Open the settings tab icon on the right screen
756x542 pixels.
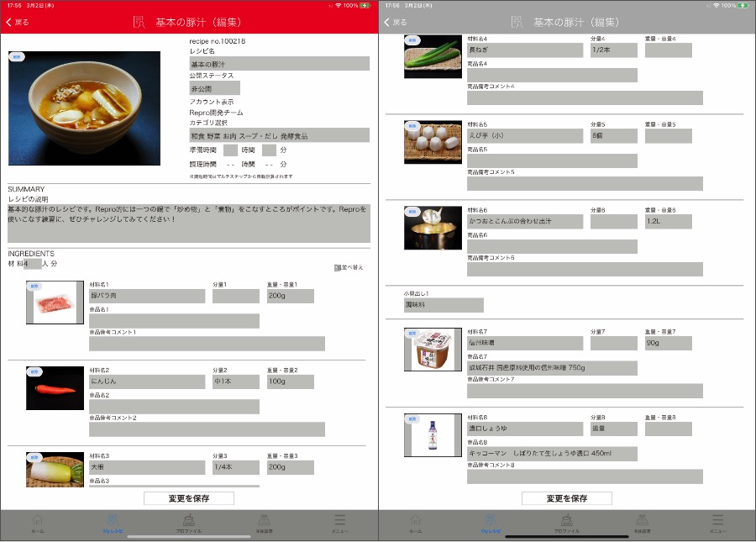641,522
